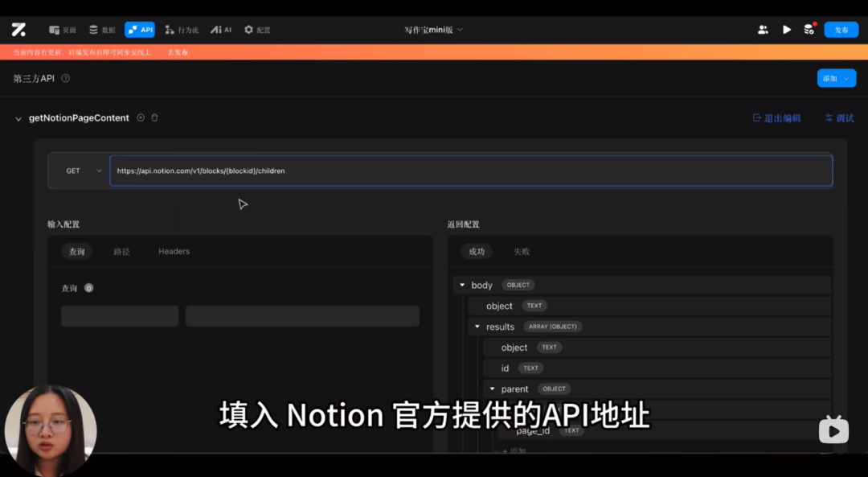Click 调试 debug link
The width and height of the screenshot is (868, 477).
coord(839,118)
